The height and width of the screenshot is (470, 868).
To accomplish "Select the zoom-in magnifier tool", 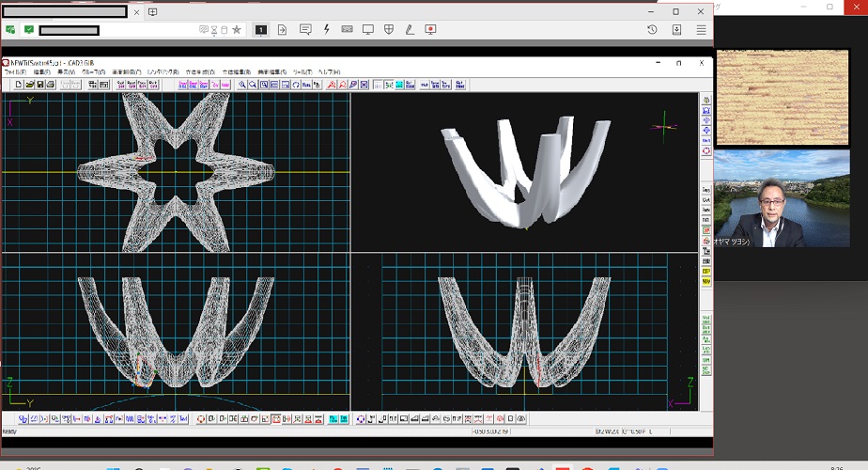I will coord(241,85).
